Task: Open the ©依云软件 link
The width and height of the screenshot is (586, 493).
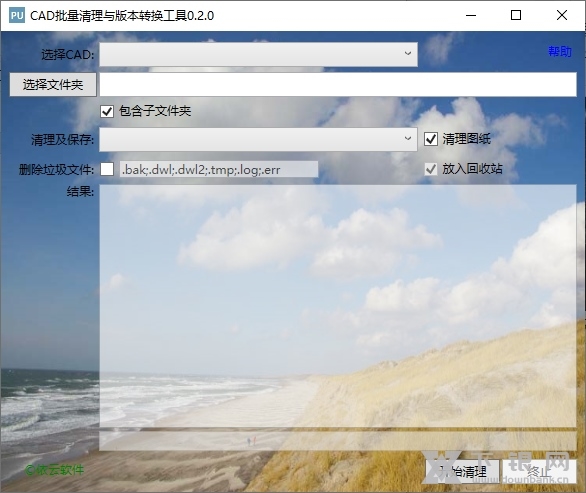Action: point(55,470)
